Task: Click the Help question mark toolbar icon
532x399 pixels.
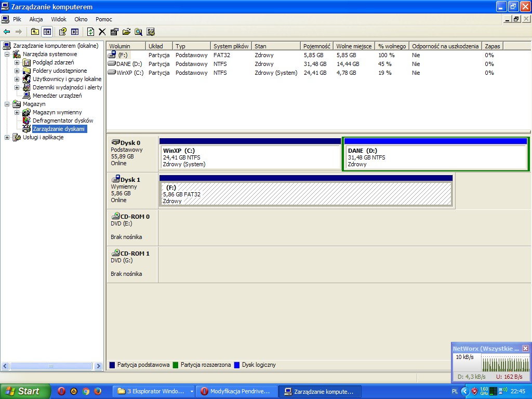Action: point(62,32)
